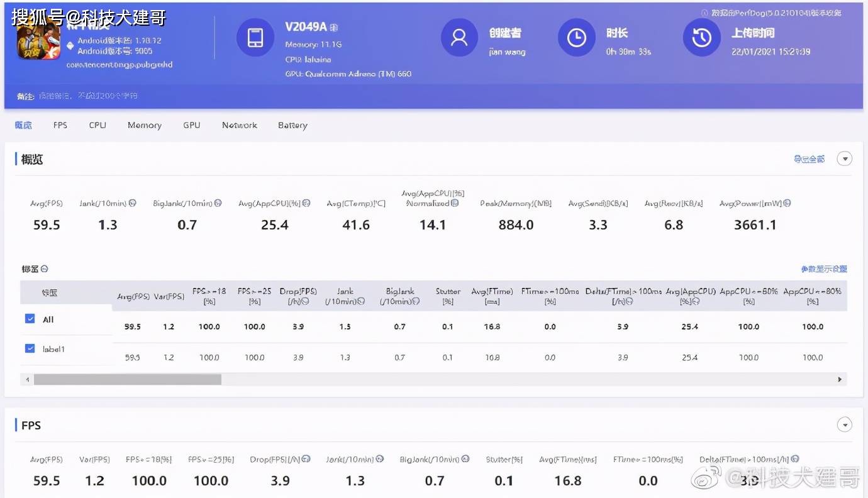The image size is (868, 498).
Task: Click the duration clock icon
Action: click(576, 38)
